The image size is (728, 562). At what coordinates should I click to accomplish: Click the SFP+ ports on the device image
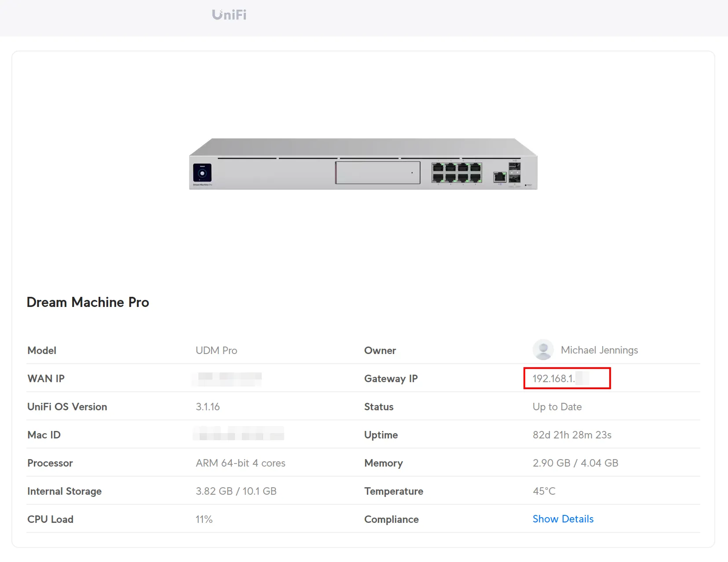coord(514,173)
